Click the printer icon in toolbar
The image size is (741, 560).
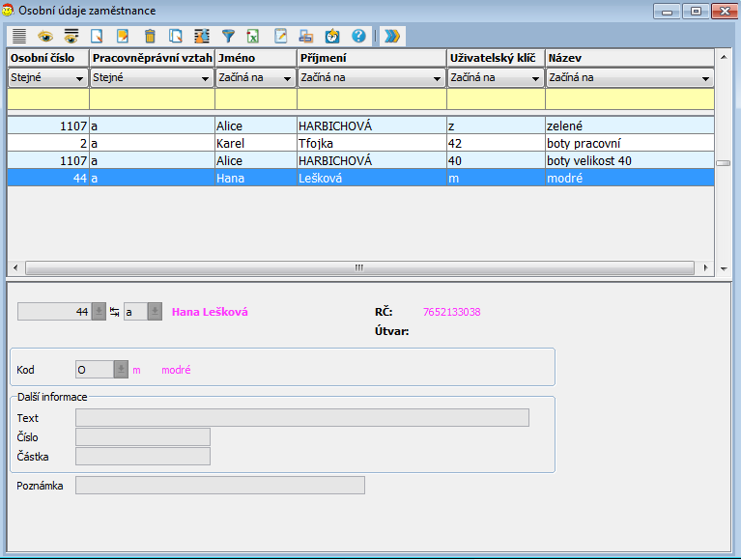point(305,36)
